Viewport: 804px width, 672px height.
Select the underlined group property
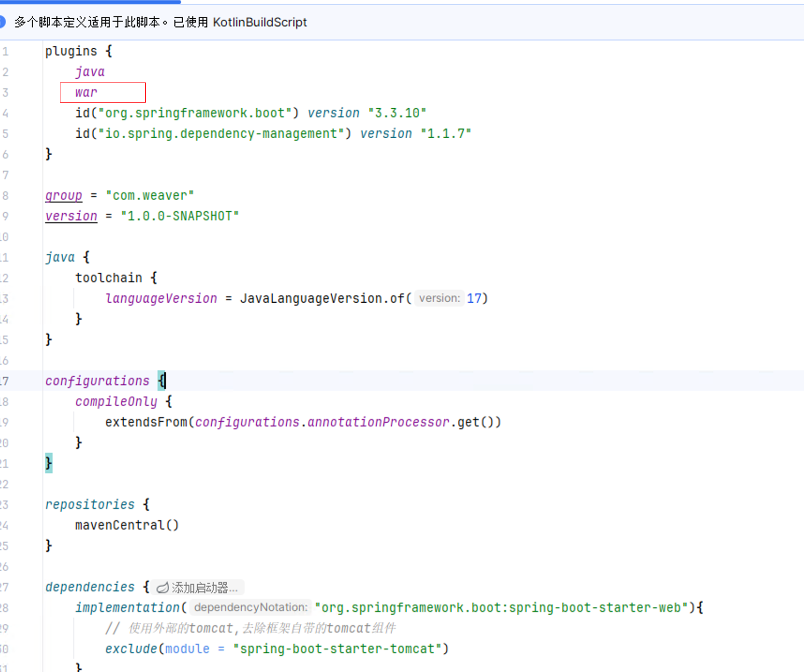64,195
